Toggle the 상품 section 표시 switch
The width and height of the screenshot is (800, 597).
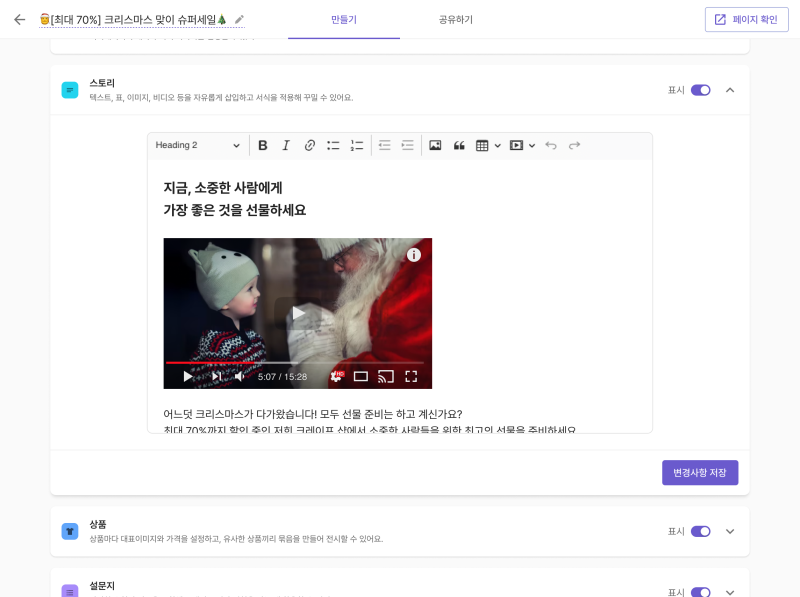(x=701, y=532)
